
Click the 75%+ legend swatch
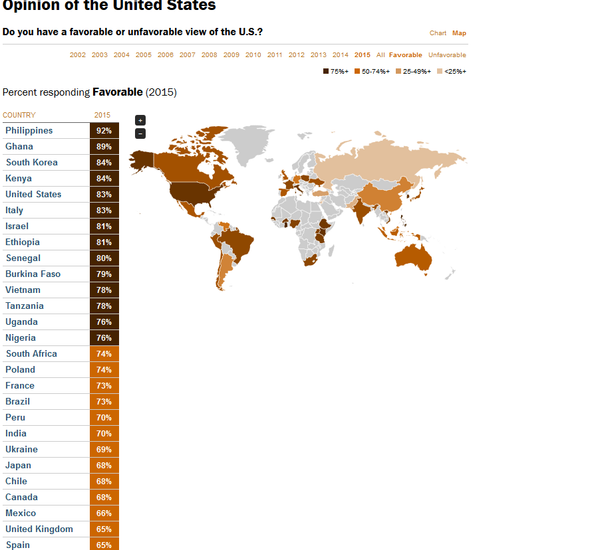click(x=326, y=71)
